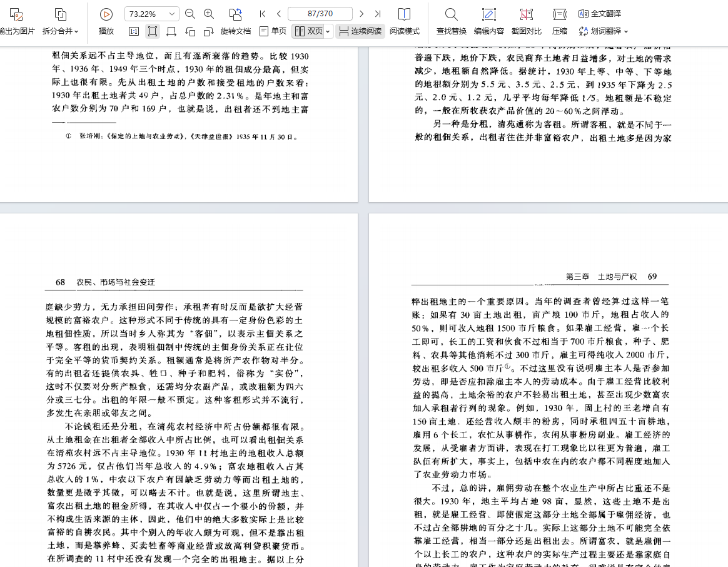Open the Double Page (双页) dropdown arrow
Viewport: 728px width, 567px height.
click(328, 31)
